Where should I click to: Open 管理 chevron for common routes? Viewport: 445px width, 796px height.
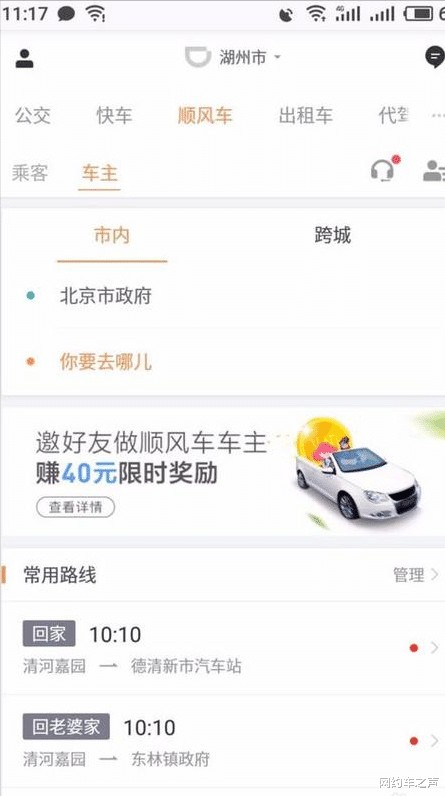click(x=434, y=575)
